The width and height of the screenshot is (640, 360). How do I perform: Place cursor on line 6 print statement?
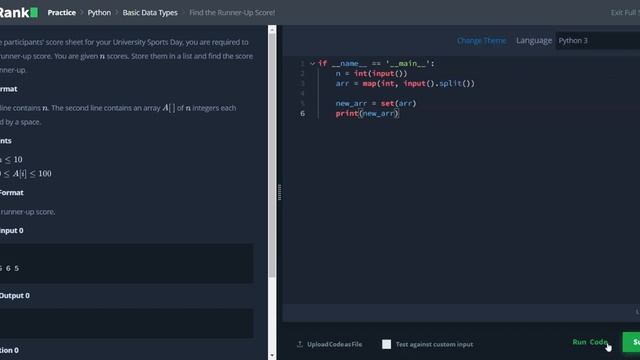tap(367, 113)
